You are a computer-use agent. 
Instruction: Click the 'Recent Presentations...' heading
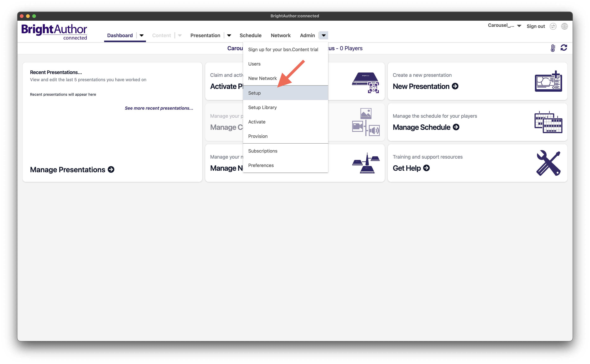click(56, 72)
